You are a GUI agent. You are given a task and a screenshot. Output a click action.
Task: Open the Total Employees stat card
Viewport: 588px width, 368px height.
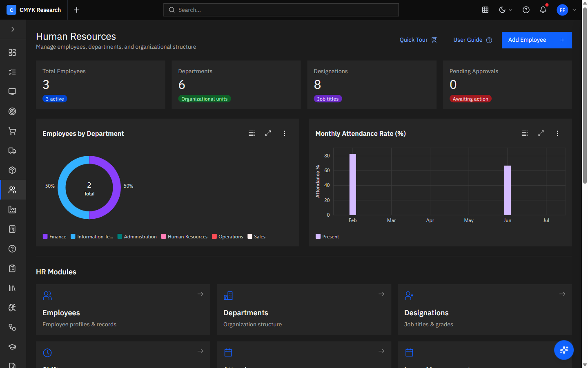pos(100,85)
